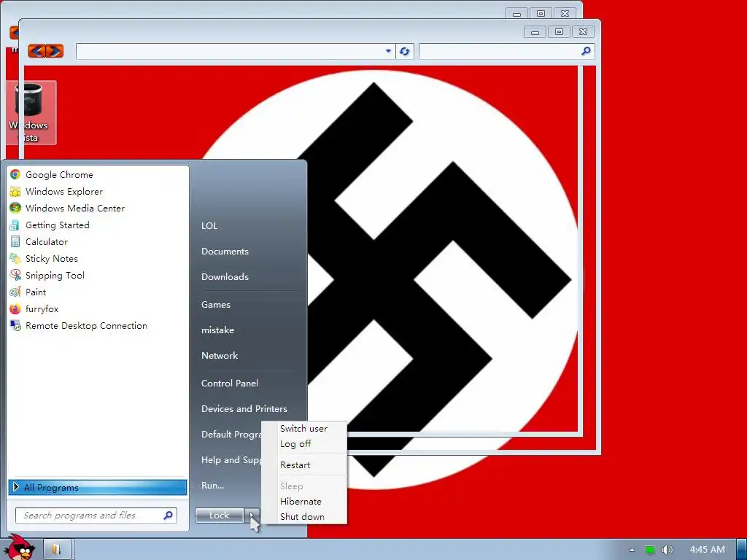The width and height of the screenshot is (747, 560).
Task: Click the arrow next to Lock button
Action: coord(252,516)
